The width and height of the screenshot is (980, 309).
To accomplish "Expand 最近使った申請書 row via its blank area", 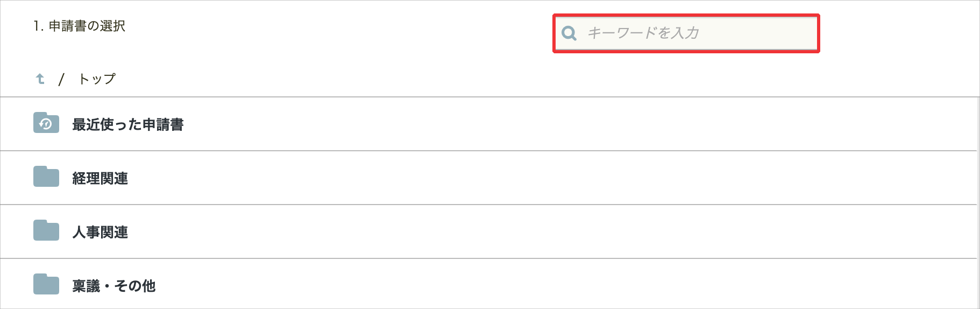I will [x=538, y=124].
